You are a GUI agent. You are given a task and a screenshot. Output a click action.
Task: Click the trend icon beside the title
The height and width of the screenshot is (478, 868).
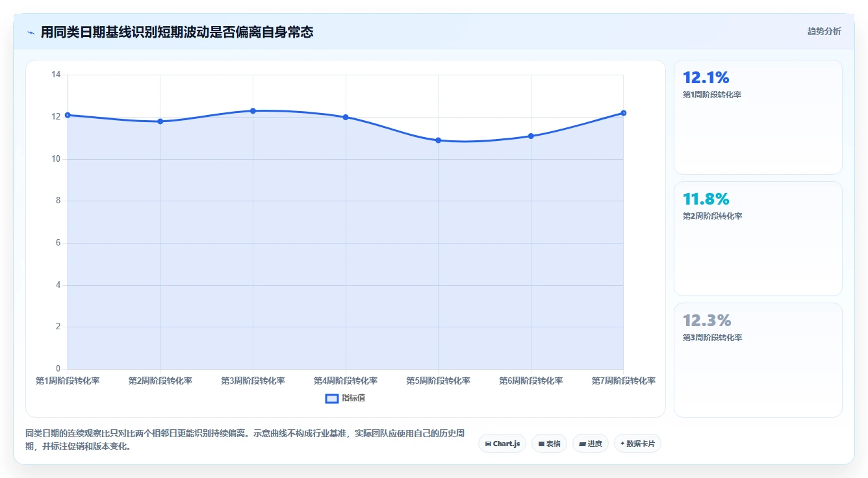[31, 32]
